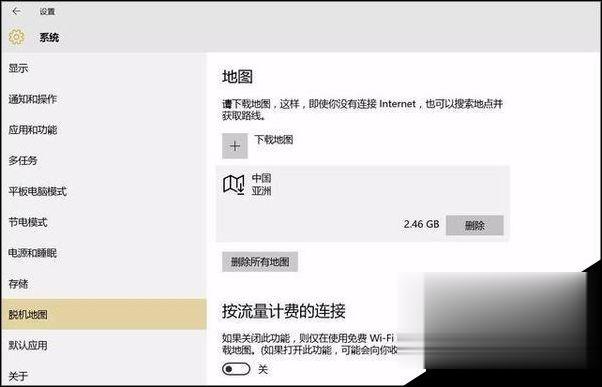Image resolution: width=602 pixels, height=387 pixels.
Task: Click the map download icon beside 中国
Action: coord(233,184)
